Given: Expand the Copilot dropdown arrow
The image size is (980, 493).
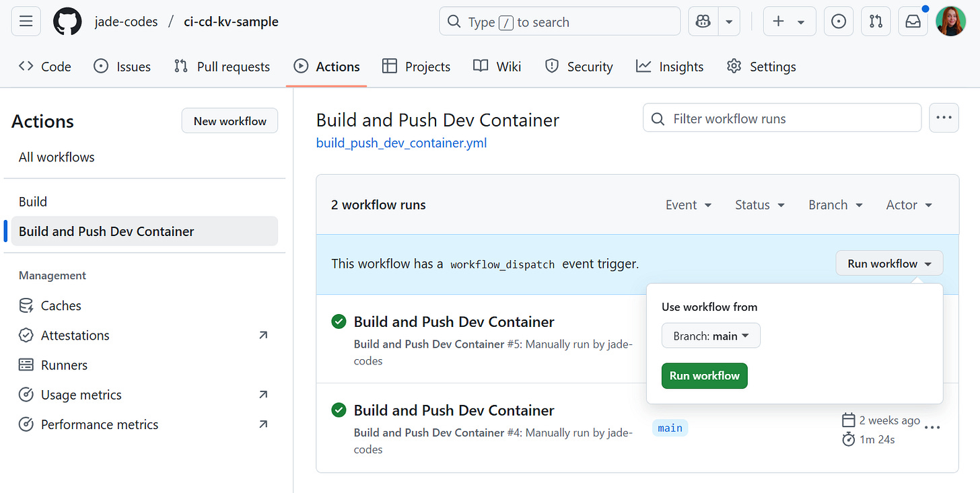Looking at the screenshot, I should click(x=729, y=22).
